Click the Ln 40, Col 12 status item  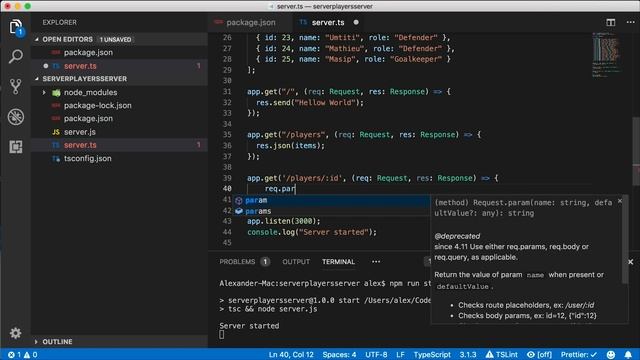pyautogui.click(x=291, y=355)
